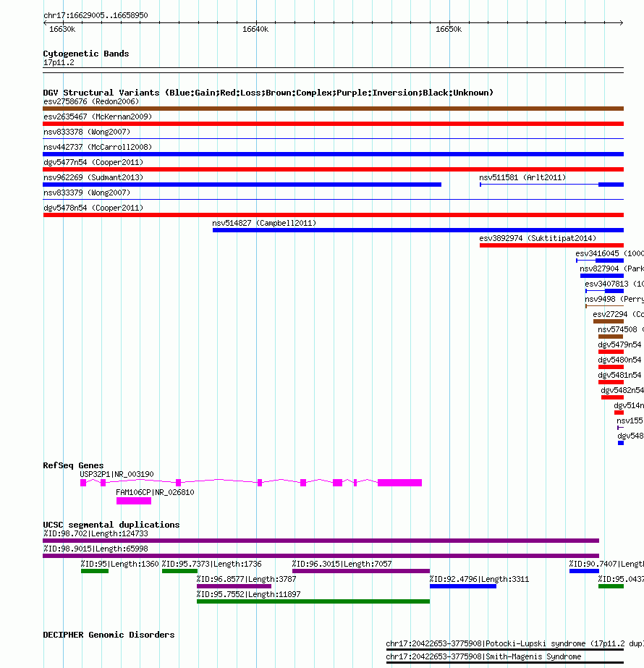Select the %ID:95|Length:1360 duplication label

pos(119,564)
